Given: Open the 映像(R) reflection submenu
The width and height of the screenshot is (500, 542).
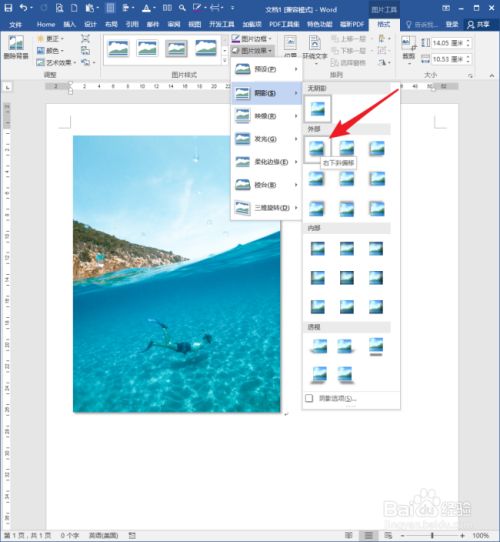Looking at the screenshot, I should pos(266,116).
